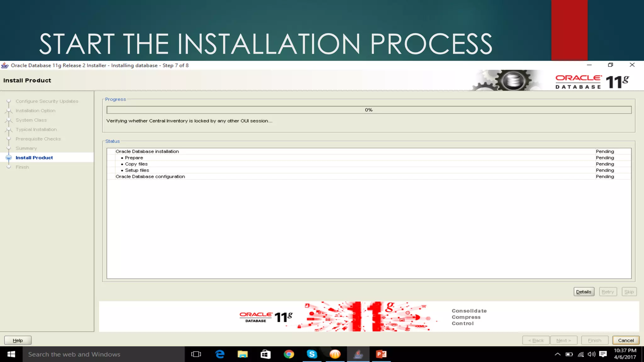Select the Setup files status row

[x=369, y=170]
